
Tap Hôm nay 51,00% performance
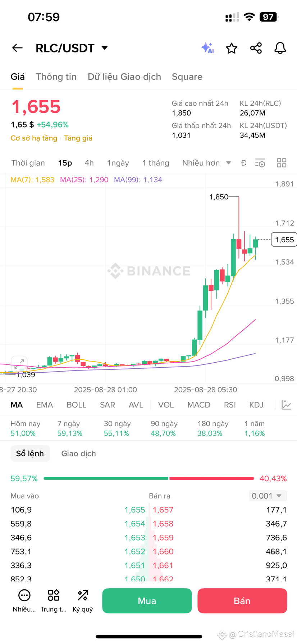pyautogui.click(x=26, y=428)
